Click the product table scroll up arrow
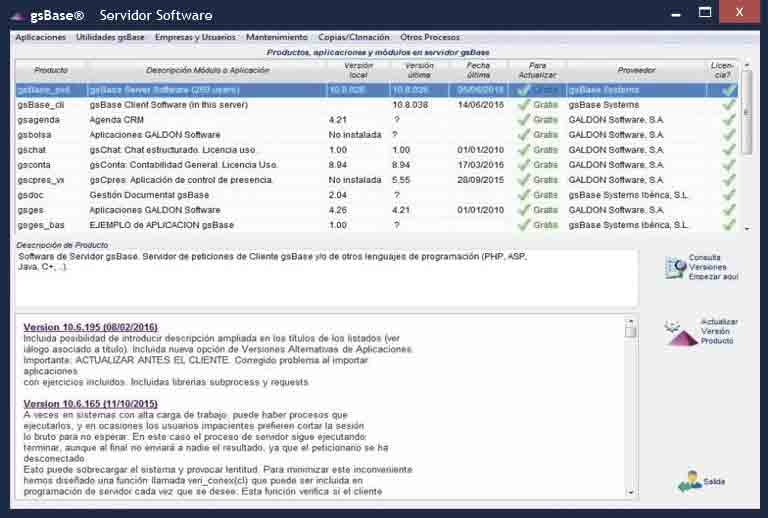This screenshot has height=518, width=768. coord(747,65)
